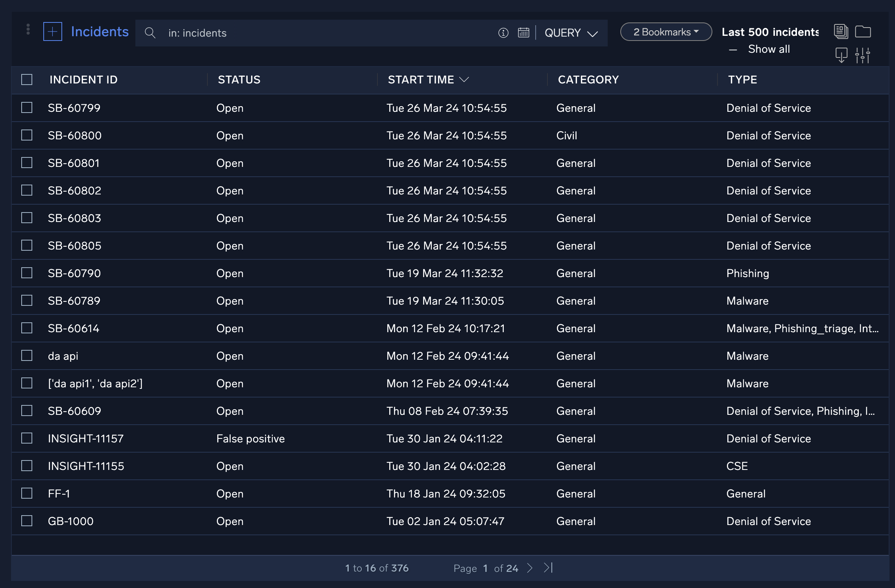Tick the checkbox for GB-1000

tap(26, 521)
